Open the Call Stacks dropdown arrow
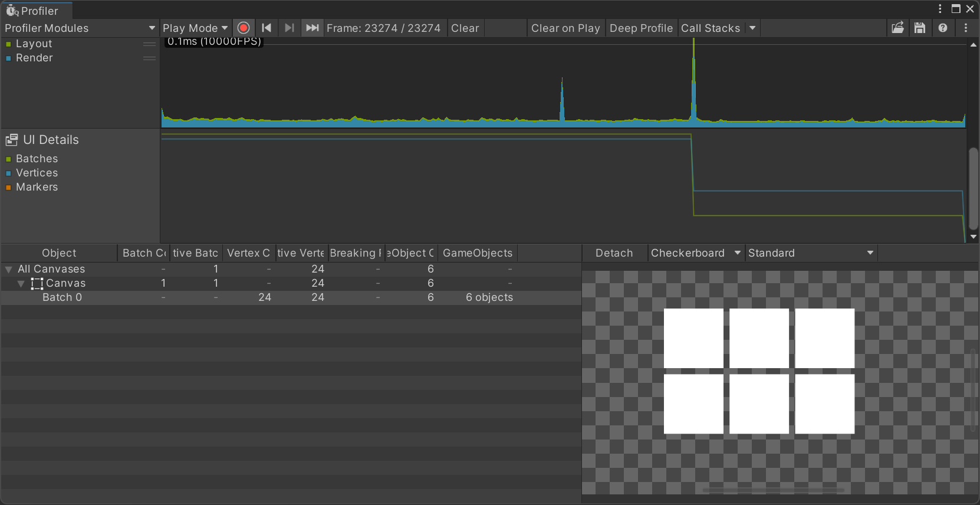This screenshot has width=980, height=505. tap(752, 28)
